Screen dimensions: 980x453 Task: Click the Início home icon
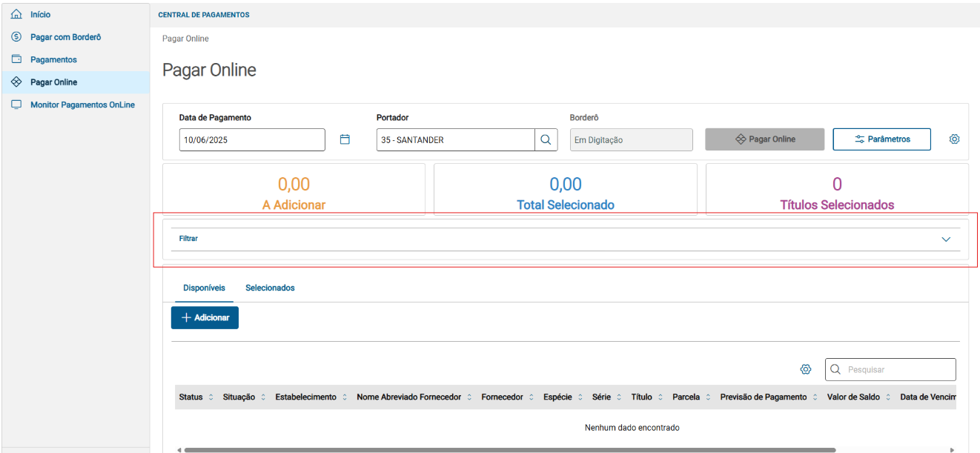(16, 15)
